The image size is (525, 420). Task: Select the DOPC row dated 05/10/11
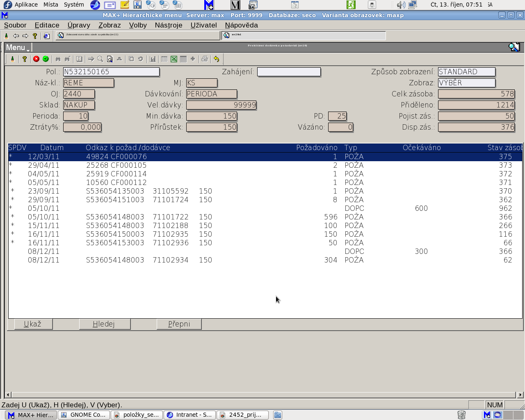click(x=265, y=208)
